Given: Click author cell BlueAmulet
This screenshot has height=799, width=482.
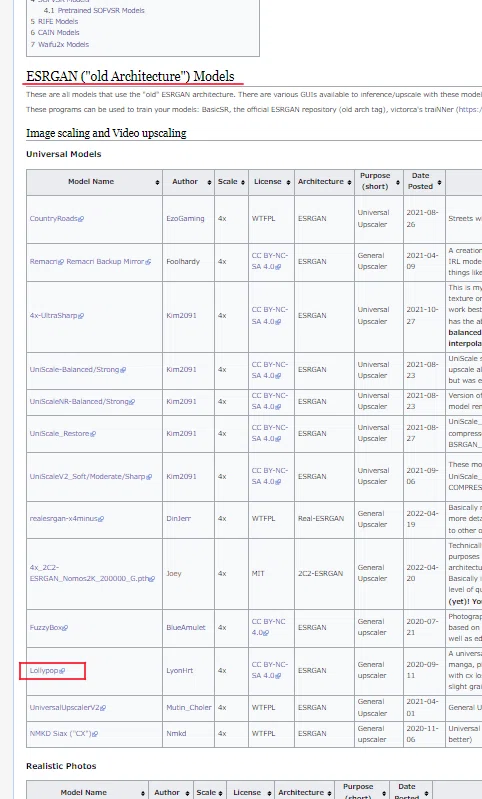Looking at the screenshot, I should coord(186,628).
